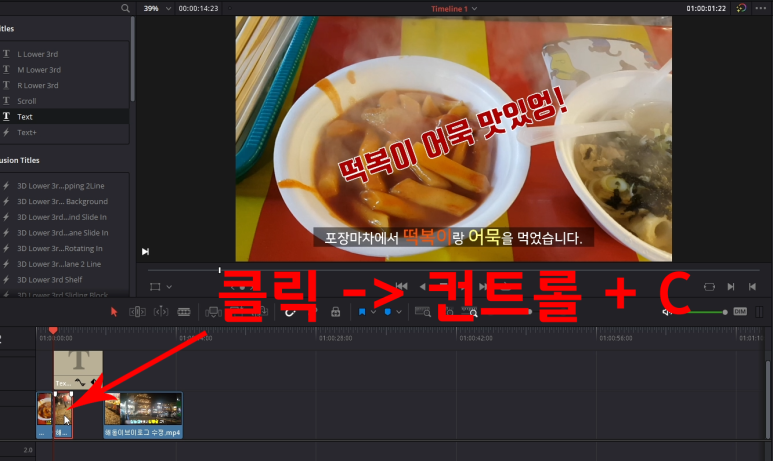Click ruler timecode 01:00:42:00
773x461 pixels.
click(476, 338)
